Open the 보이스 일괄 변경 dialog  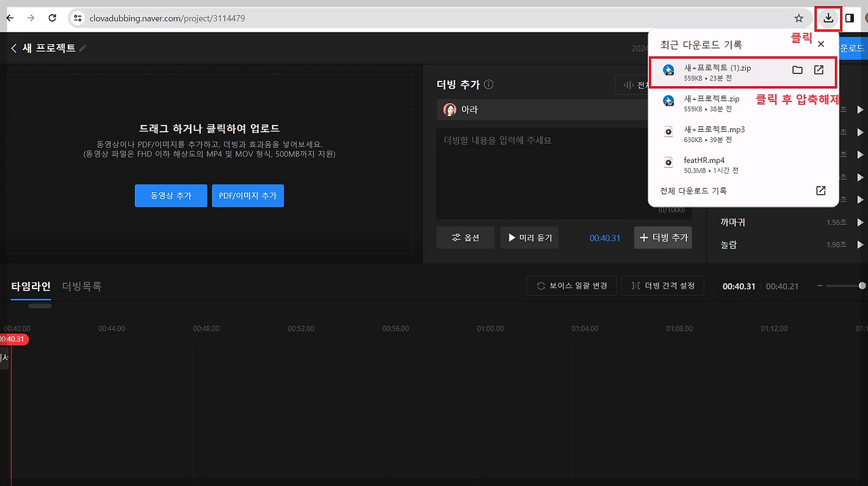(x=572, y=285)
